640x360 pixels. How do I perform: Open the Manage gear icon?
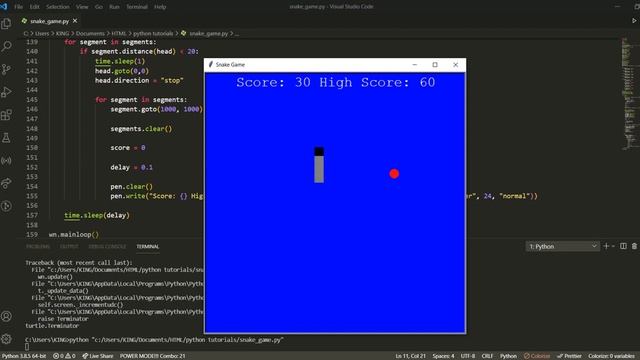click(x=6, y=339)
